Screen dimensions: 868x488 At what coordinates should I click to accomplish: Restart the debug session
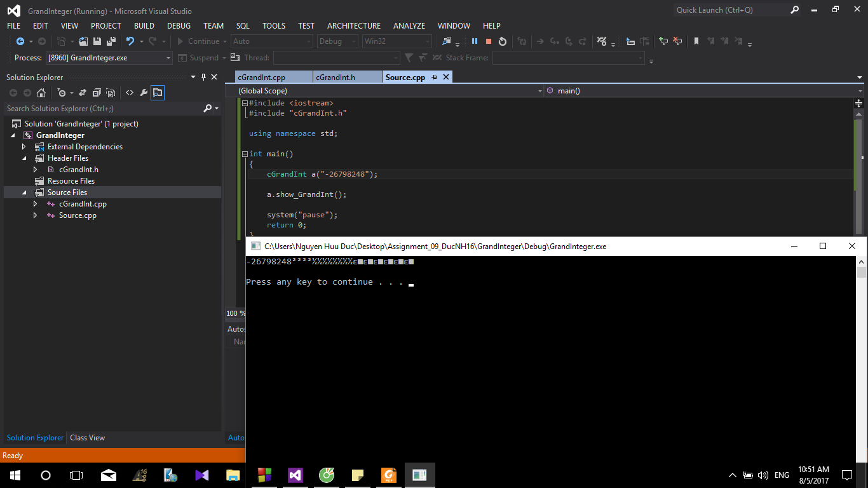pyautogui.click(x=503, y=41)
